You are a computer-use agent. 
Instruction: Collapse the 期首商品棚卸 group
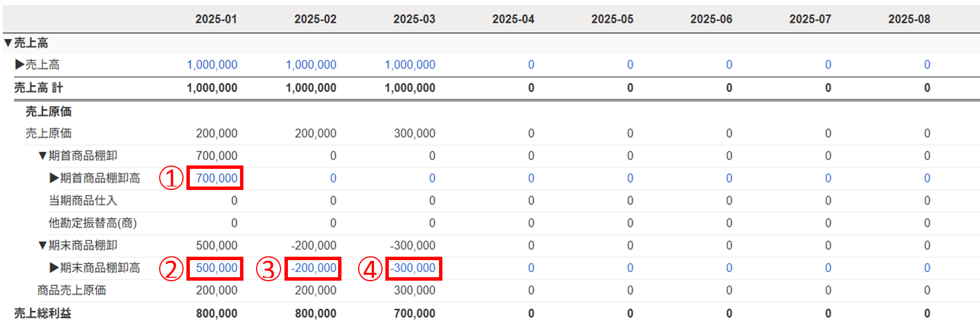click(x=42, y=156)
